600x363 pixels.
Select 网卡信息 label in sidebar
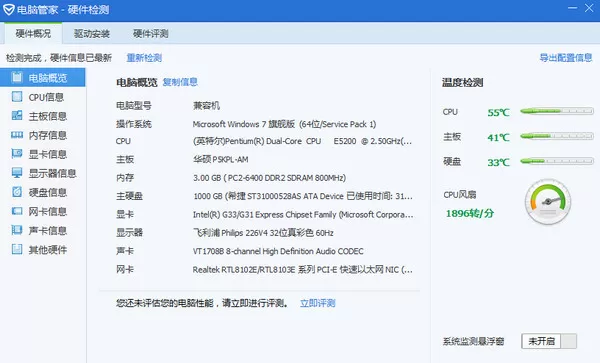[x=48, y=212]
